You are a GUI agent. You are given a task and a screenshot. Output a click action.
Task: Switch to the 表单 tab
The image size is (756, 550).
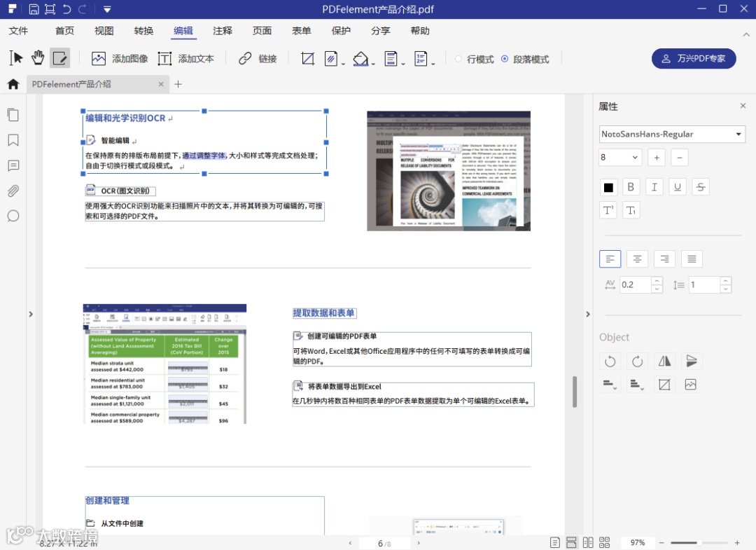(x=302, y=31)
